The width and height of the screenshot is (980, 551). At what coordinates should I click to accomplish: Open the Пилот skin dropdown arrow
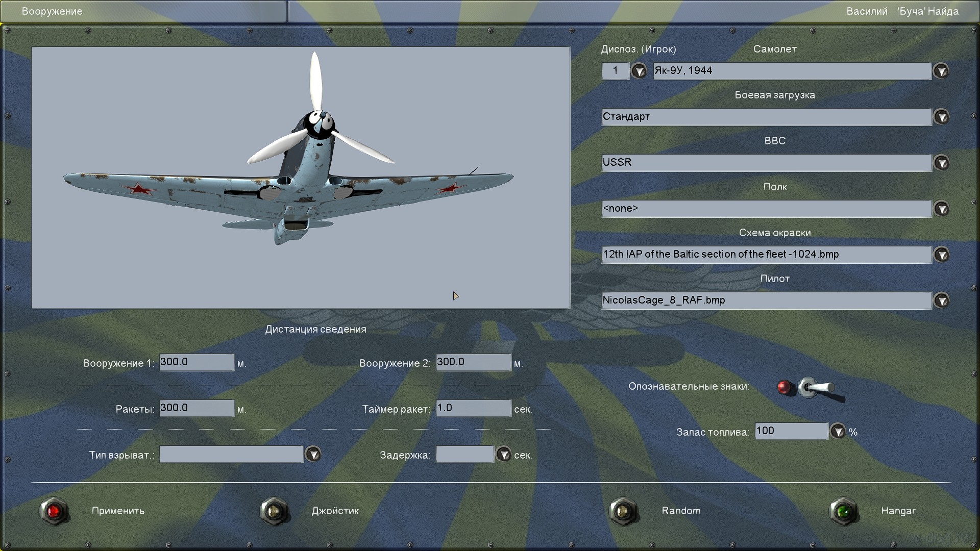(x=941, y=300)
